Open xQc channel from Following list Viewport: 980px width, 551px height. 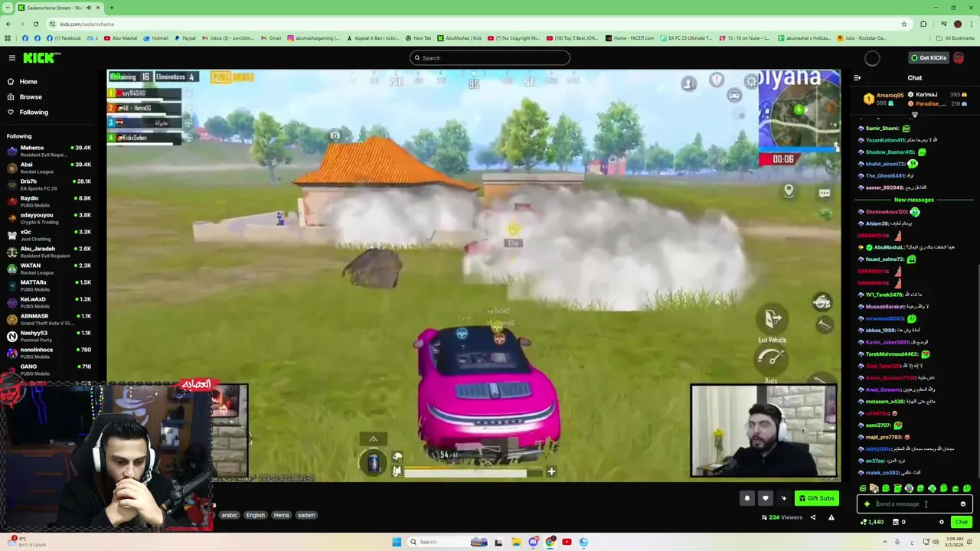tap(50, 235)
